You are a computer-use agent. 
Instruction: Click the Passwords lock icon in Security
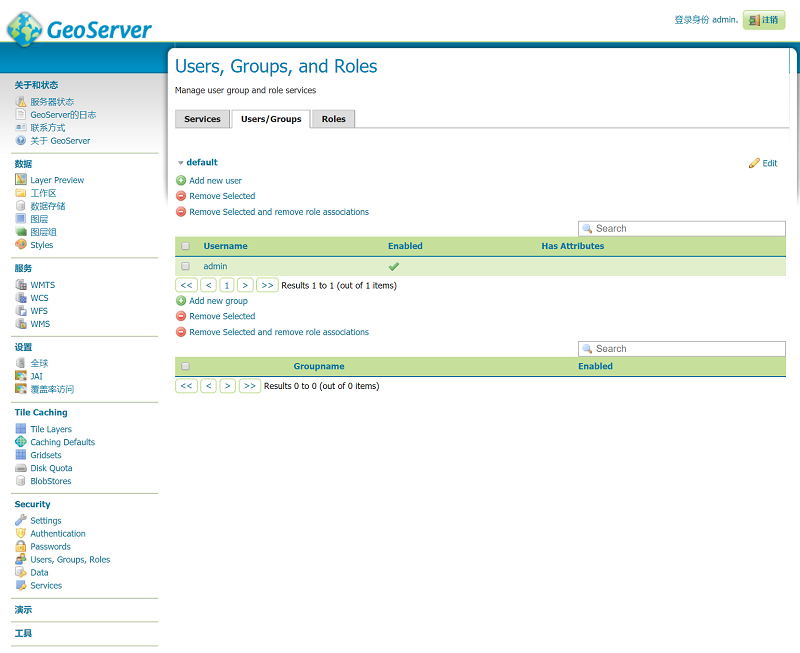[21, 547]
